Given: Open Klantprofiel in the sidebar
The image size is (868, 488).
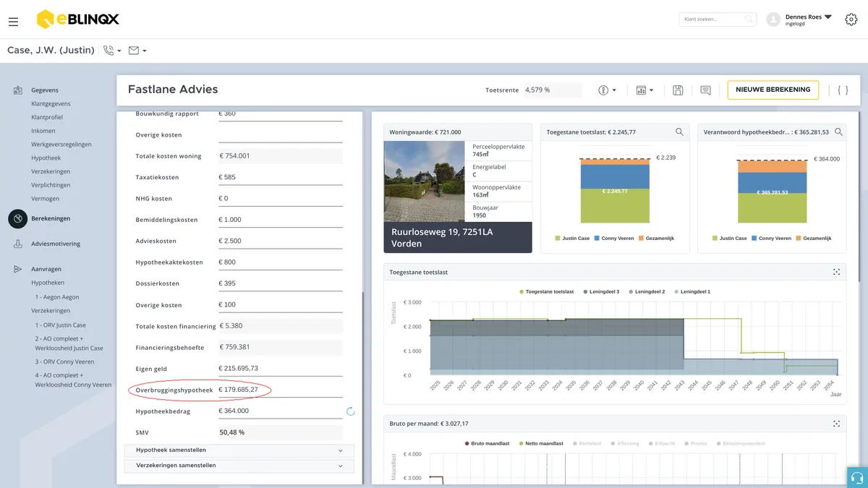Looking at the screenshot, I should coord(47,117).
